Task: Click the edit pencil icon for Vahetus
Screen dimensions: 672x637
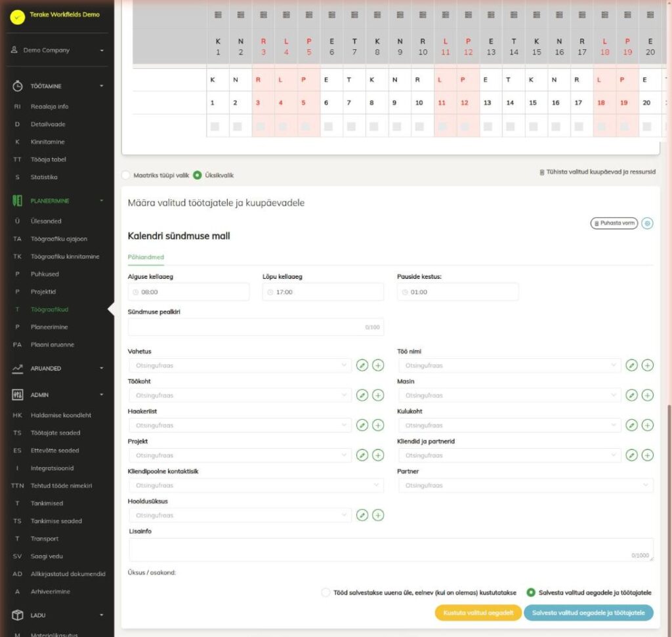Action: click(362, 365)
